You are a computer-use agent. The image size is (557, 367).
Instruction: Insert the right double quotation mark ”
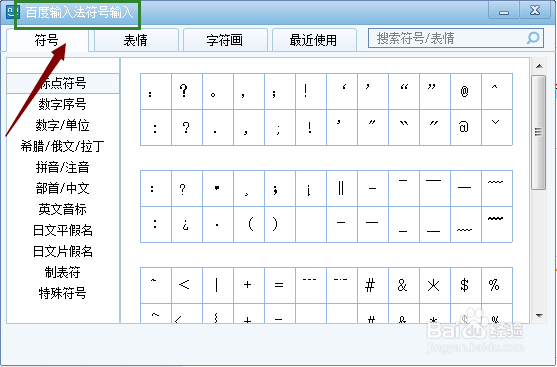435,91
